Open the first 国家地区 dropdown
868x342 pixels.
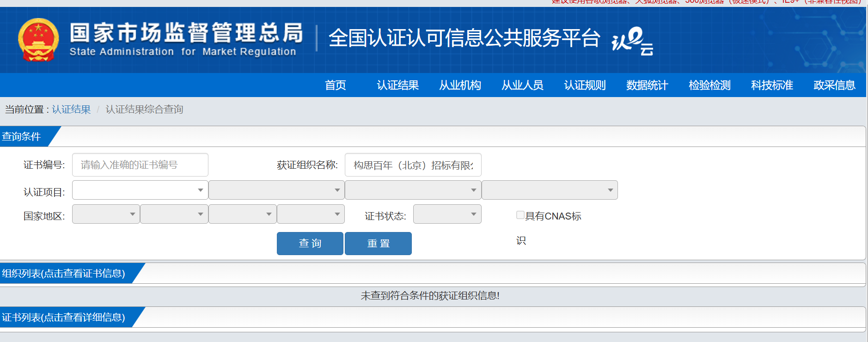106,214
